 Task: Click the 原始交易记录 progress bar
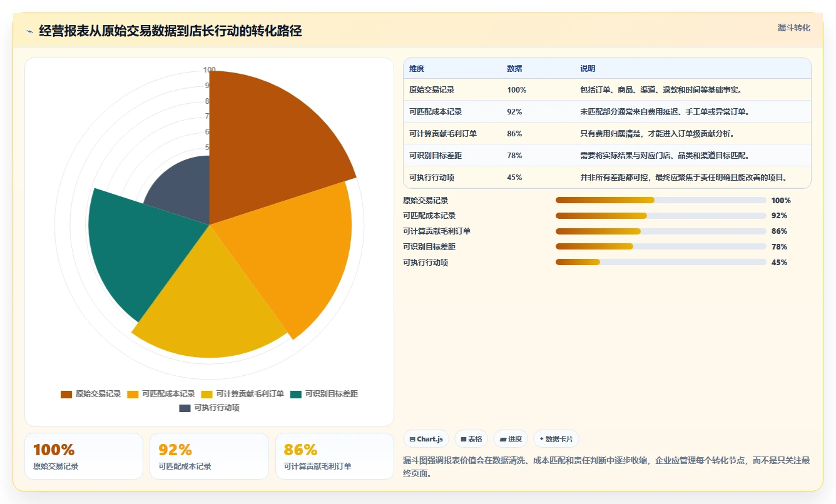[x=661, y=200]
